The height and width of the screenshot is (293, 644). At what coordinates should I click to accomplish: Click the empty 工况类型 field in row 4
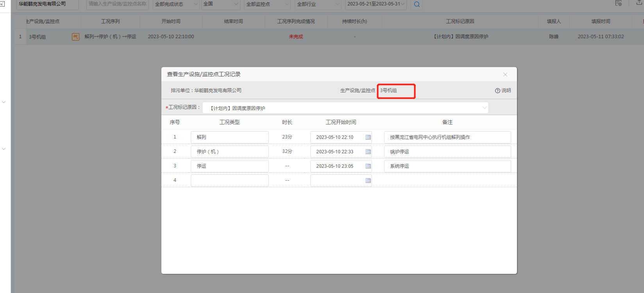click(x=230, y=181)
